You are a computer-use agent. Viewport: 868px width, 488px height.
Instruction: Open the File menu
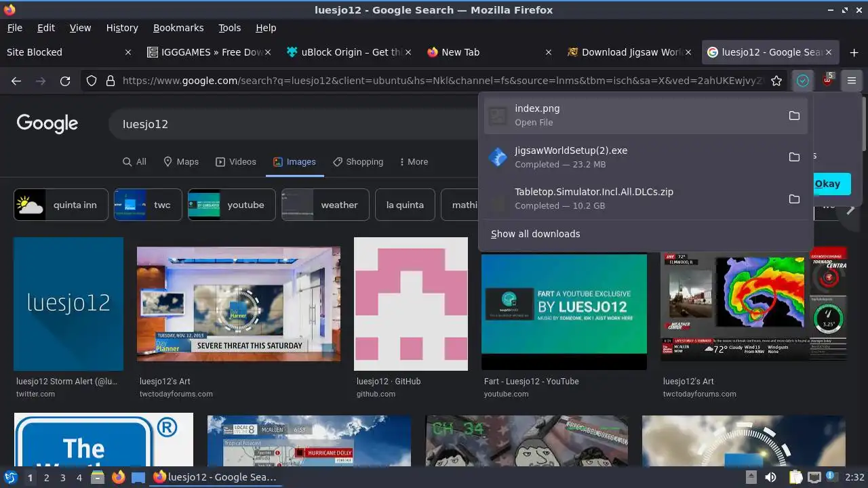15,28
